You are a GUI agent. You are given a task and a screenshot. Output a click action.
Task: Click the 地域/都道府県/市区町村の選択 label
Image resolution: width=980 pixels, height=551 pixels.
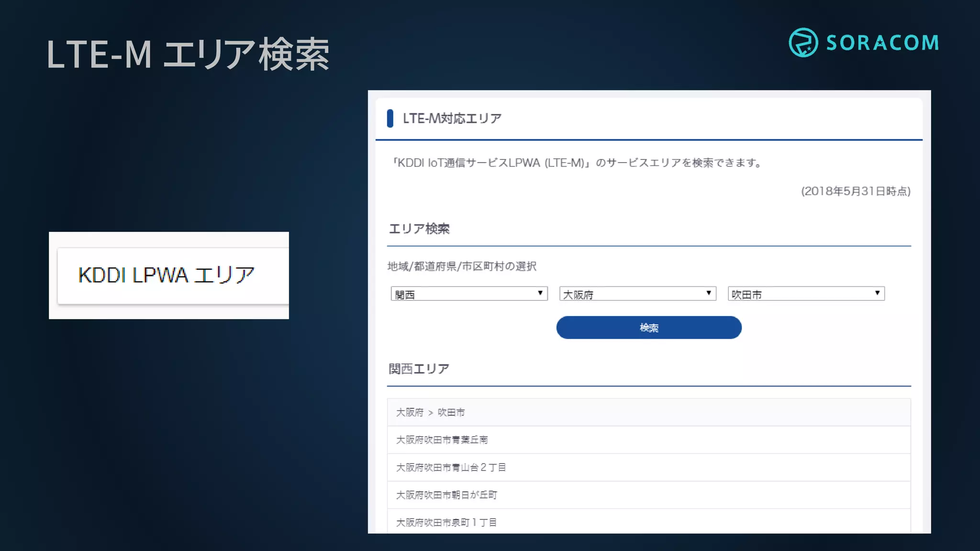(x=462, y=266)
